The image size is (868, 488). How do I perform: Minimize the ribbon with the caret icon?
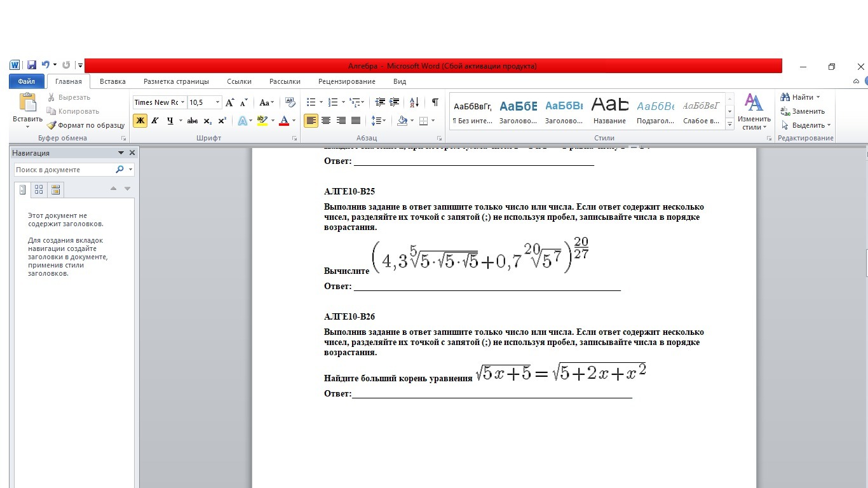pos(856,81)
